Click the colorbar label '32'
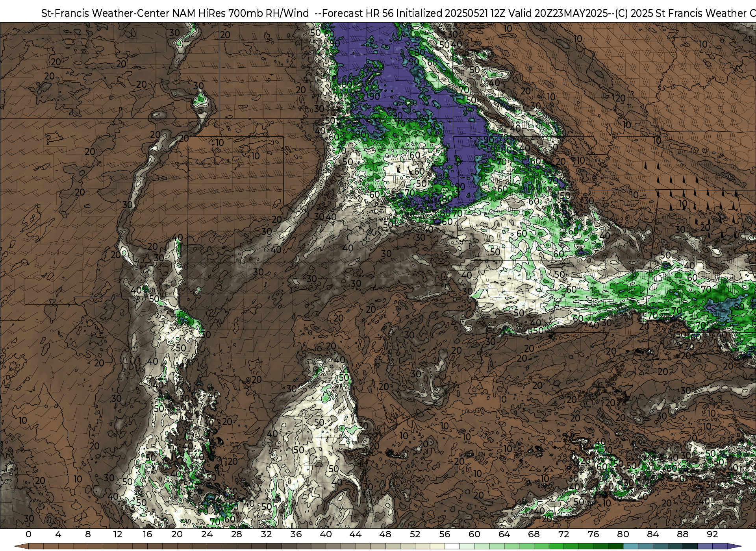The image size is (756, 551). 267,534
